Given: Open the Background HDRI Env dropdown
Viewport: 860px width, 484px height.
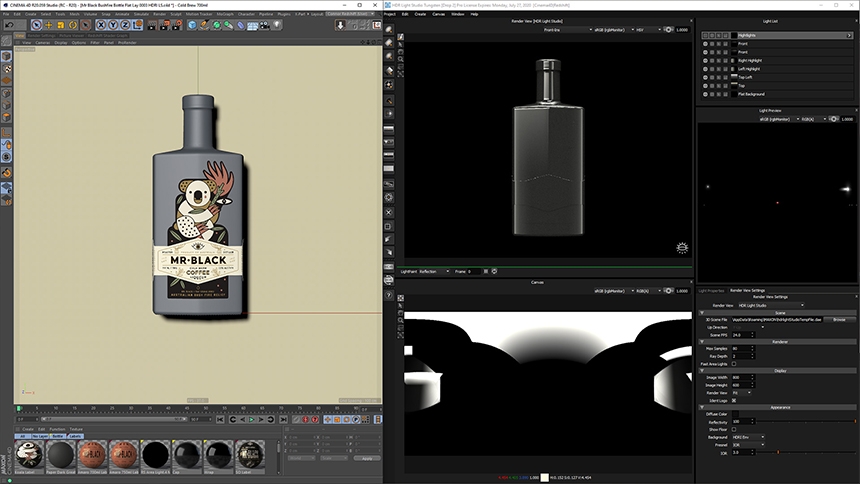Looking at the screenshot, I should pyautogui.click(x=748, y=437).
